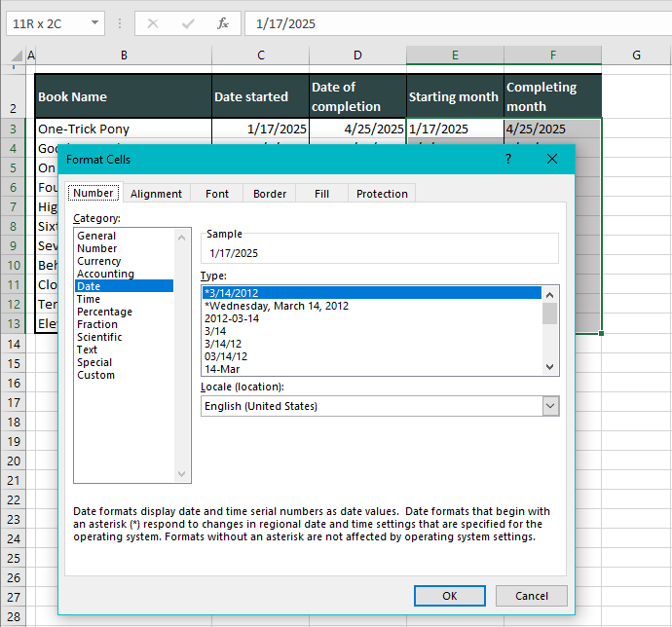
Task: Click the Date started 1/17/2025 cell in column C
Action: [261, 129]
